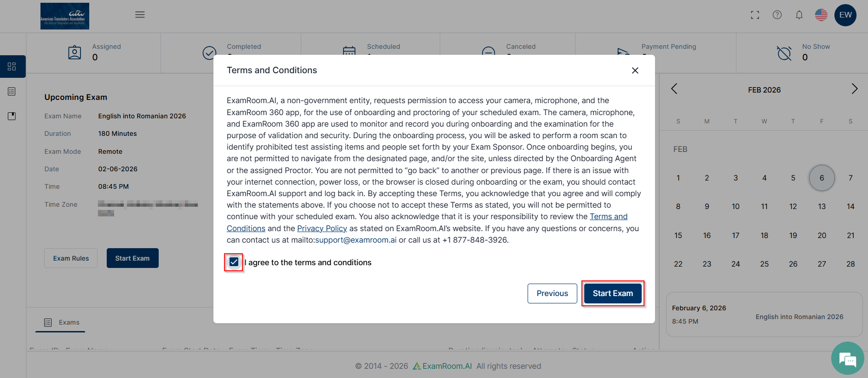Toggle fullscreen mode icon

click(x=755, y=15)
